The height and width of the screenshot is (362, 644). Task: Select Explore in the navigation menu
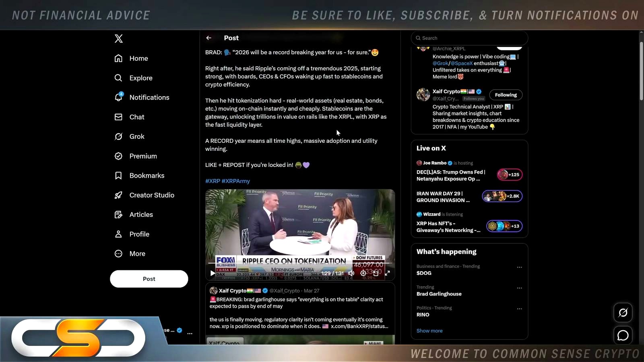coord(141,78)
